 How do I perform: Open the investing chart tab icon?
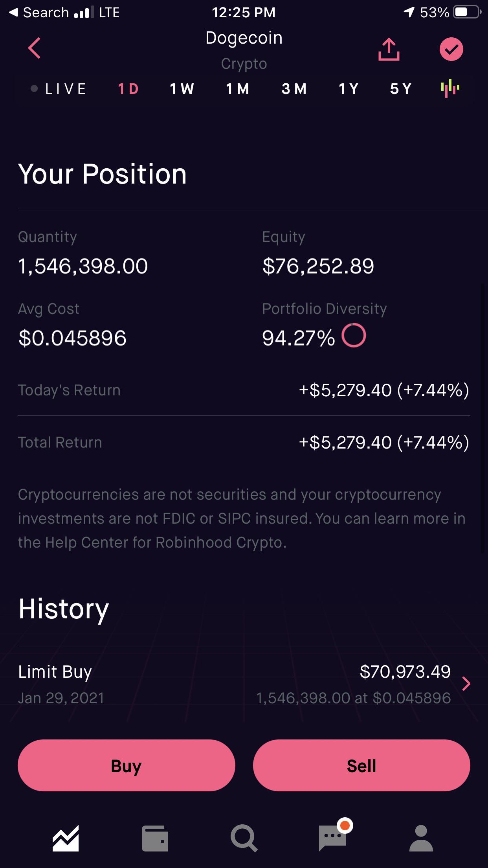point(66,838)
